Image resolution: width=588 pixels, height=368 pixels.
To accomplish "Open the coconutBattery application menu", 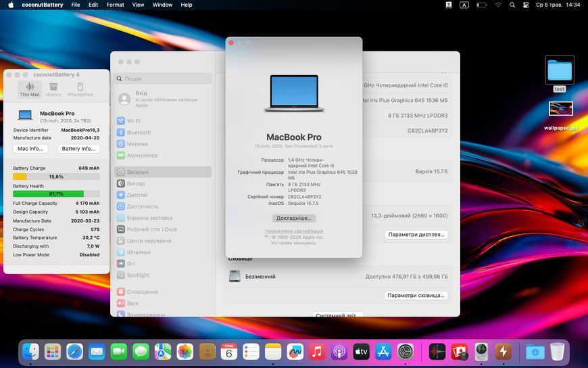I will 43,5.
